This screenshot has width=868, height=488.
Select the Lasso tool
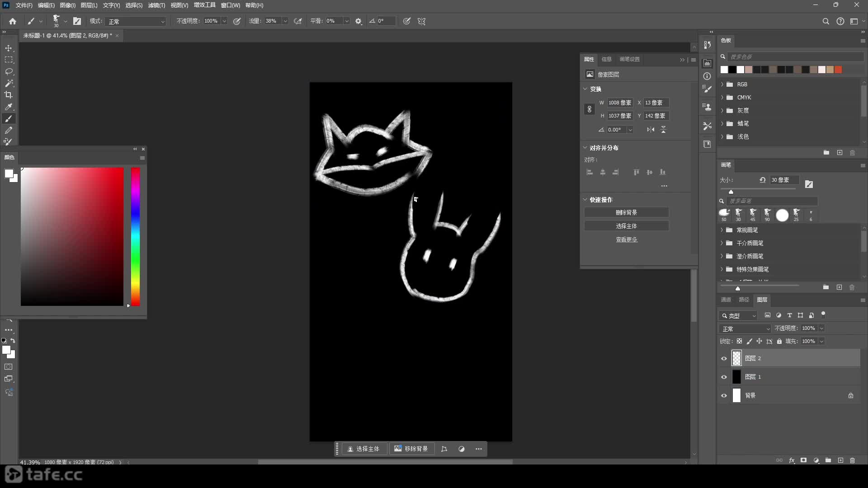coord(9,71)
